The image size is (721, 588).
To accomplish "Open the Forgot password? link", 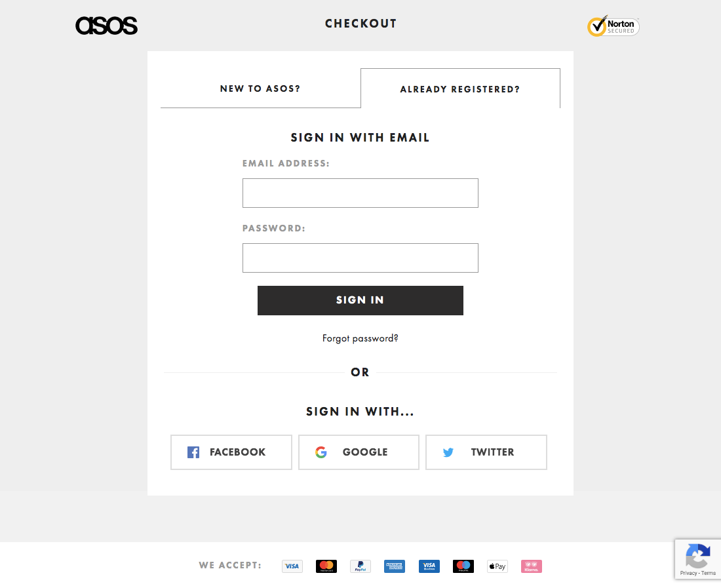I will (360, 338).
